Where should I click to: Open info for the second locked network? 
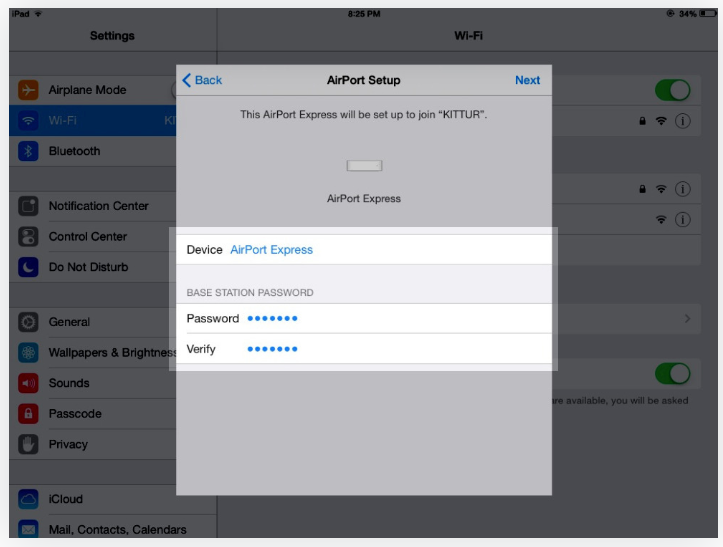point(682,189)
